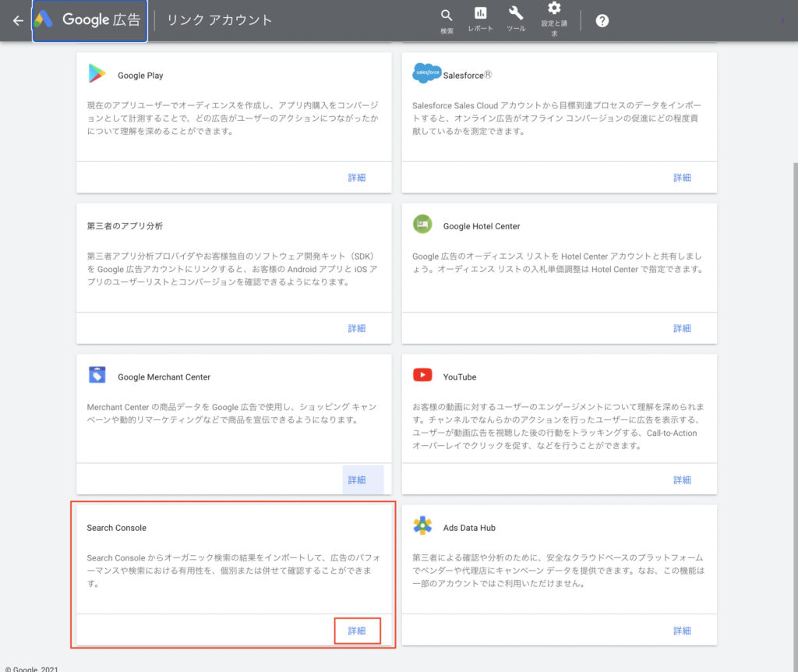Click the Ads Data Hub icon
This screenshot has width=798, height=672.
coord(422,526)
